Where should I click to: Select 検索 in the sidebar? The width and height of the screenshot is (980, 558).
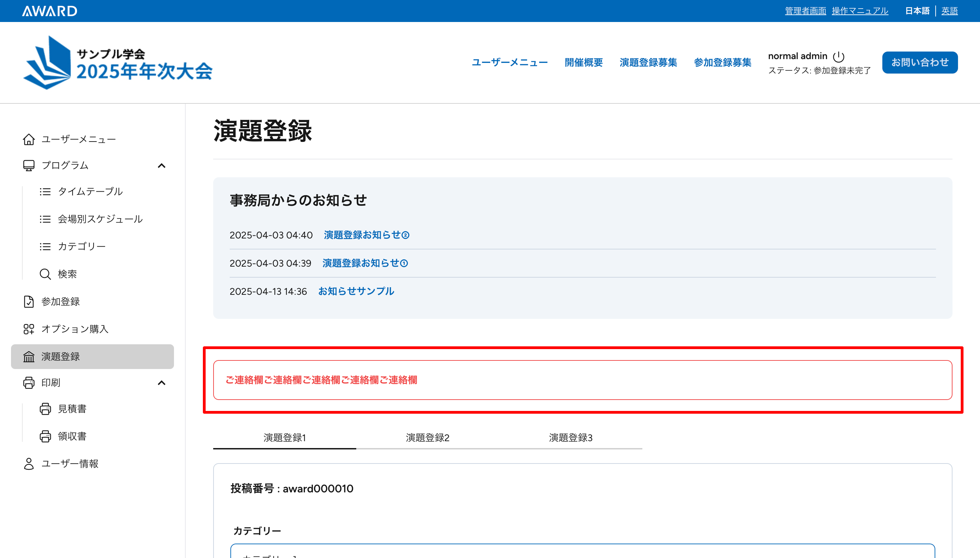pyautogui.click(x=67, y=274)
